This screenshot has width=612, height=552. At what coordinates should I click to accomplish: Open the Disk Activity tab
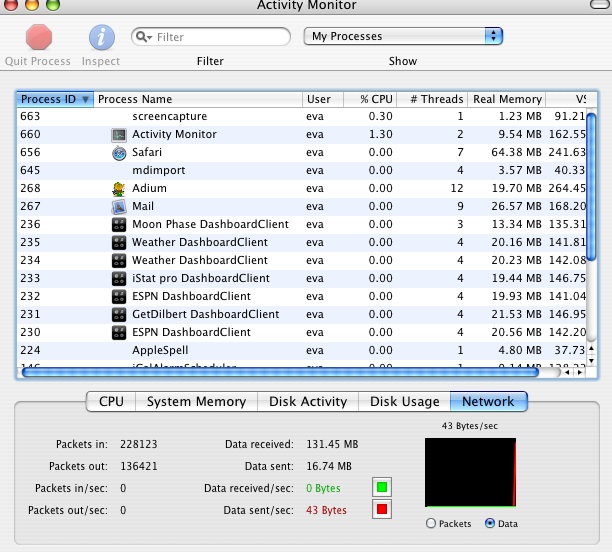coord(308,401)
